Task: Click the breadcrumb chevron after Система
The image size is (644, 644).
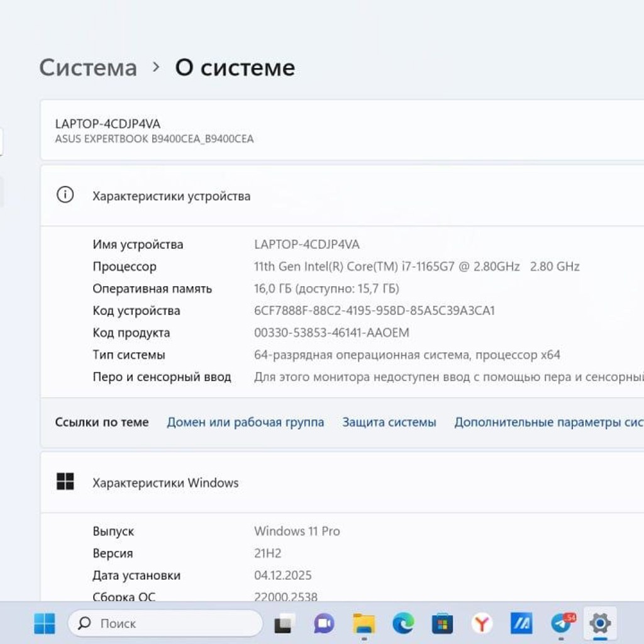Action: pos(156,67)
